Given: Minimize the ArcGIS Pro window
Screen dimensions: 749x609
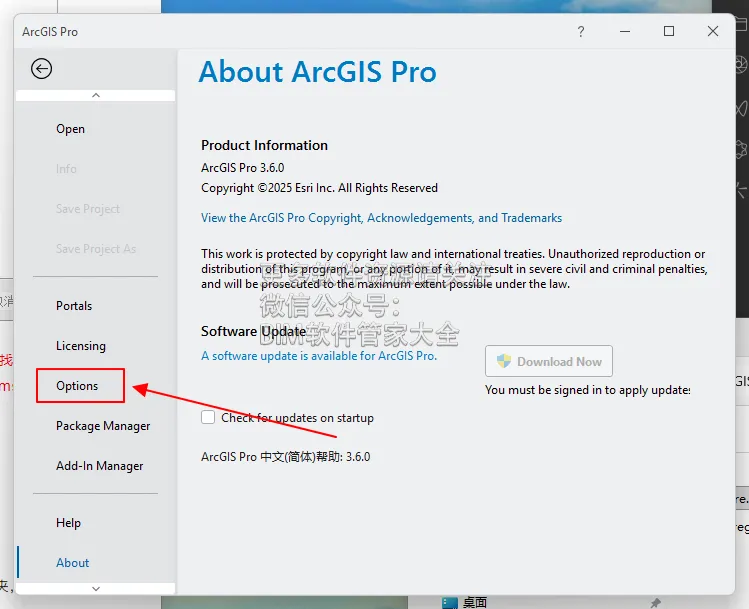Looking at the screenshot, I should [x=625, y=32].
